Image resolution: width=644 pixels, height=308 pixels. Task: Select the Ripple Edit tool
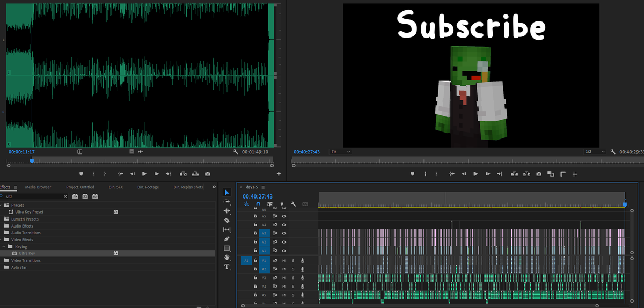click(x=226, y=211)
